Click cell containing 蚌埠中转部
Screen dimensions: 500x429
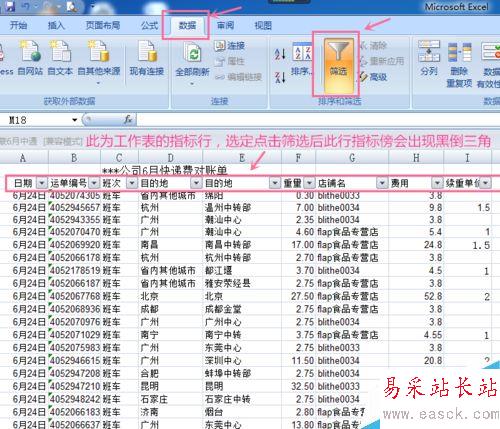tap(243, 374)
